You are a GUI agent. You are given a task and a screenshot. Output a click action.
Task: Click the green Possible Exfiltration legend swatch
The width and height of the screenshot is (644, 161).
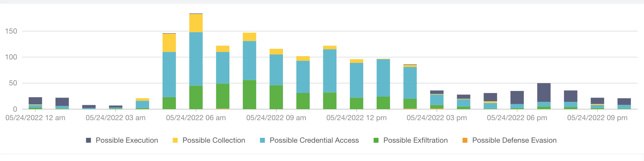[376, 140]
